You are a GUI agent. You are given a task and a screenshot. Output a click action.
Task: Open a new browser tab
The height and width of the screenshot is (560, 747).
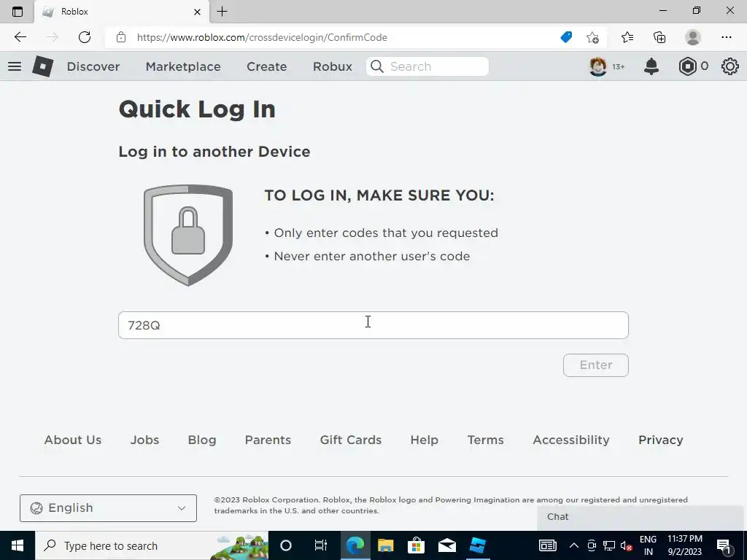222,12
